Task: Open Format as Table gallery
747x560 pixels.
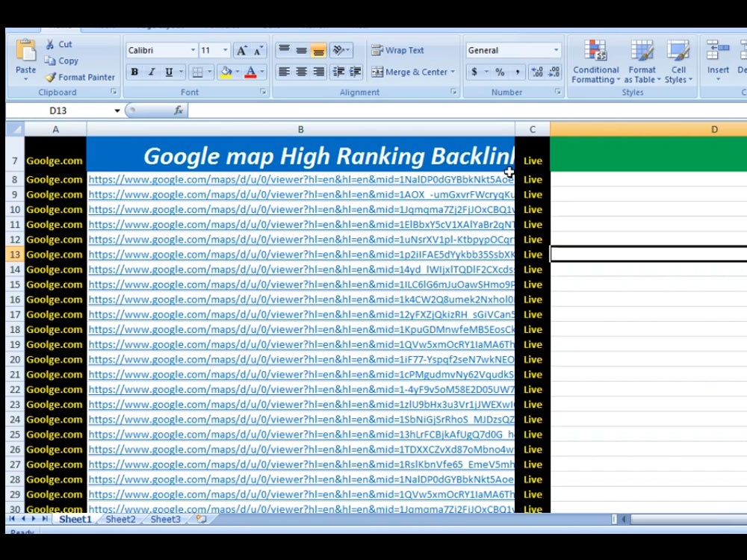Action: tap(642, 61)
